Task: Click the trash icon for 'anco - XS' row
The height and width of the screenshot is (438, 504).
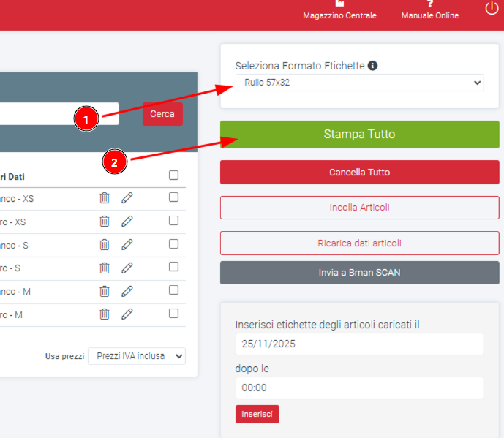Action: (x=105, y=198)
